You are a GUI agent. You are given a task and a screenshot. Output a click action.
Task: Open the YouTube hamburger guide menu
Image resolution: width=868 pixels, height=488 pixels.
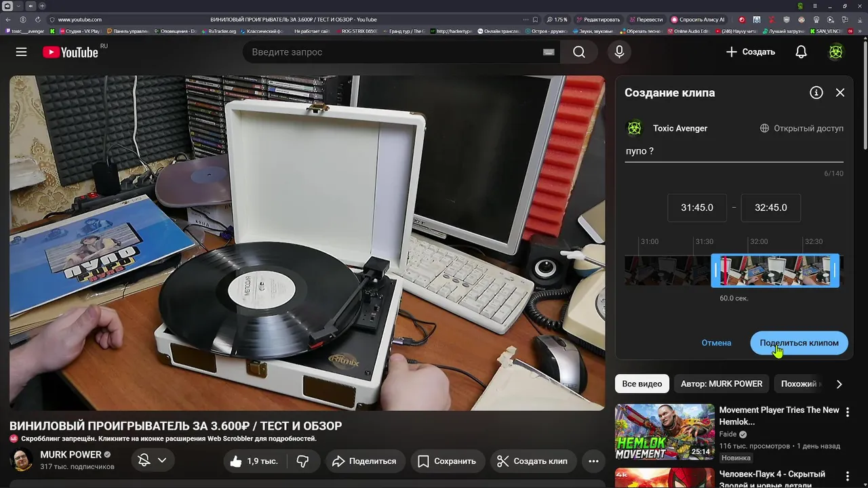tap(22, 52)
